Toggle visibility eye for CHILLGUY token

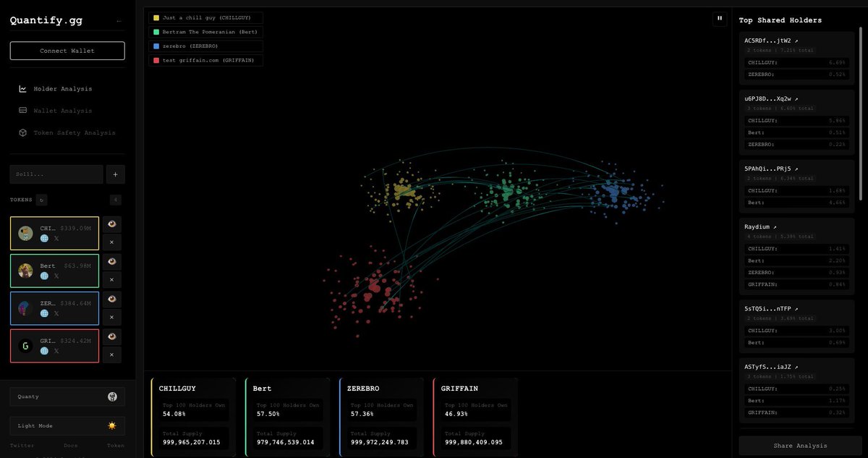[x=111, y=224]
